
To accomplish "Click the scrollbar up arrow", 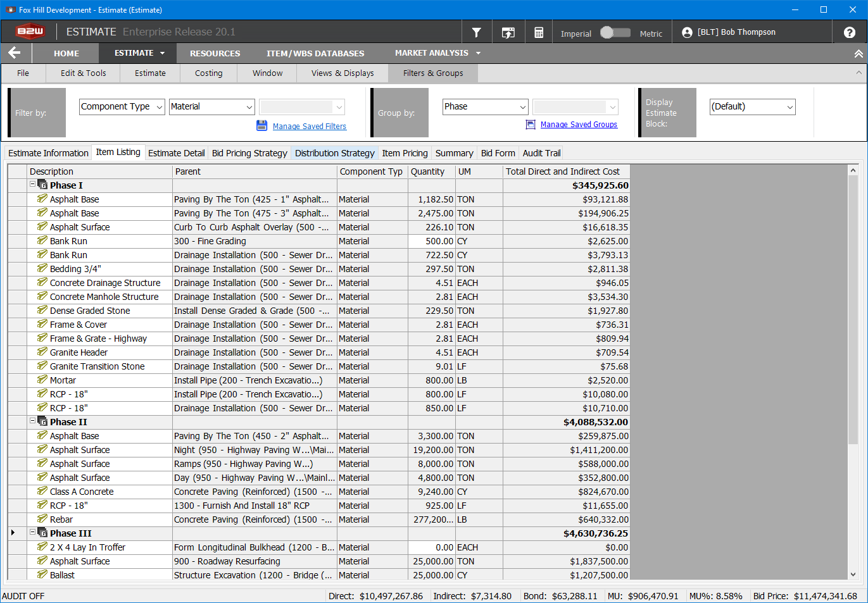I will tap(853, 170).
